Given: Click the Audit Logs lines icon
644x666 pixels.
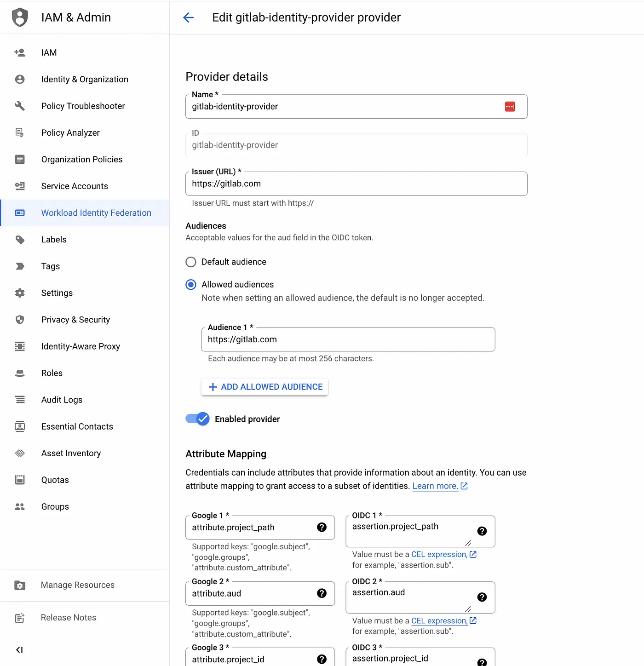Looking at the screenshot, I should tap(20, 399).
